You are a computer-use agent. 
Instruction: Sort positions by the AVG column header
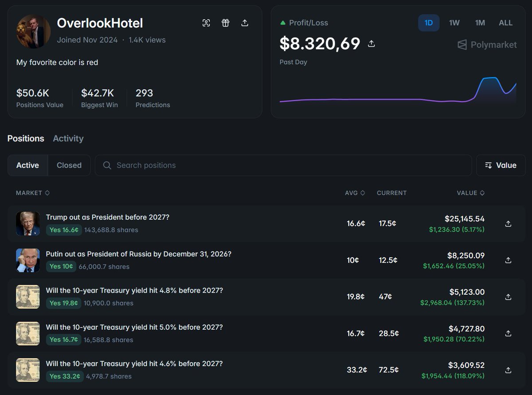pyautogui.click(x=355, y=193)
